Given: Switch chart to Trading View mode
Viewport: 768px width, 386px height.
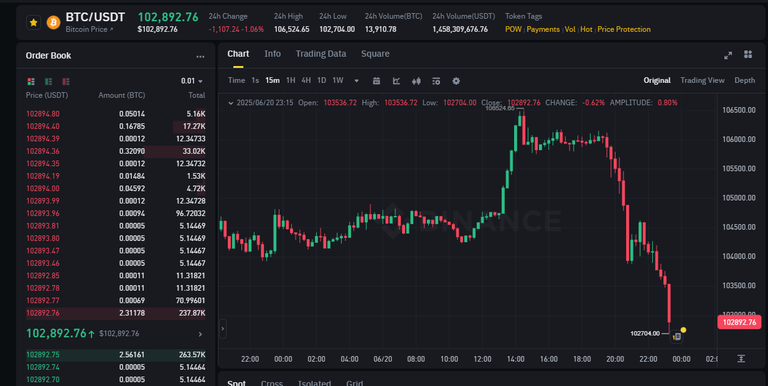Looking at the screenshot, I should pos(702,80).
